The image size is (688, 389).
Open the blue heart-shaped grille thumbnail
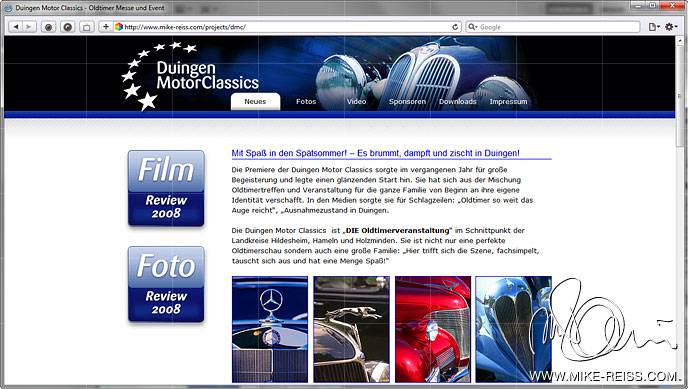pyautogui.click(x=514, y=329)
